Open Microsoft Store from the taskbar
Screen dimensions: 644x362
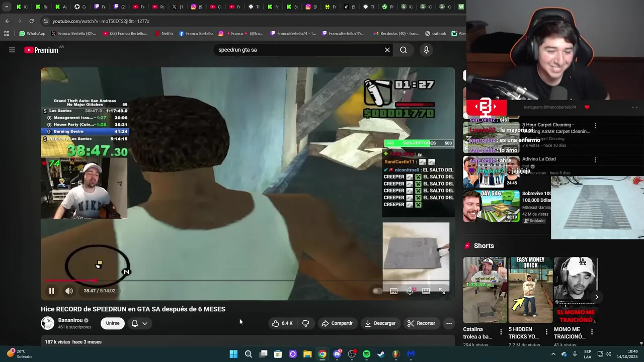pos(278,354)
